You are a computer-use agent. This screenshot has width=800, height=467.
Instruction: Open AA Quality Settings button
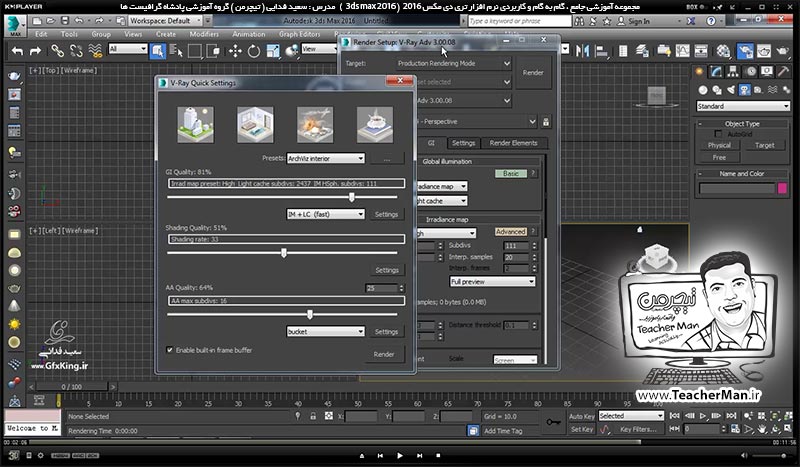pos(386,332)
